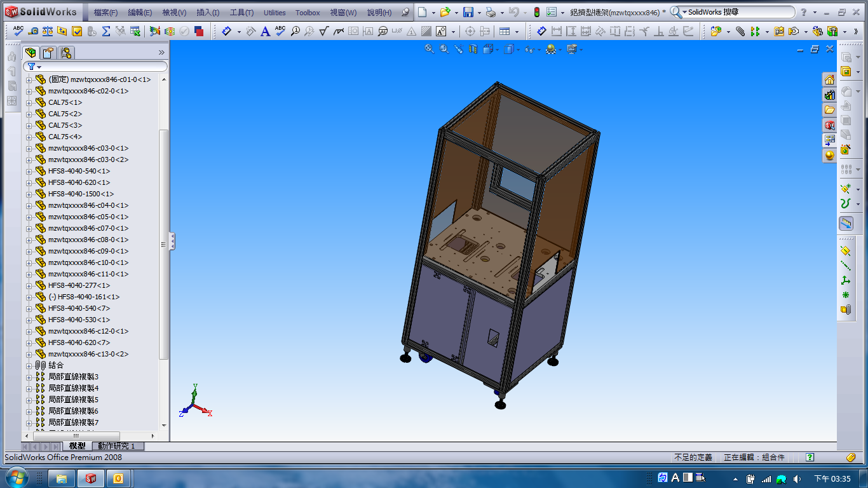Open the Utilities menu
868x488 pixels.
point(275,13)
